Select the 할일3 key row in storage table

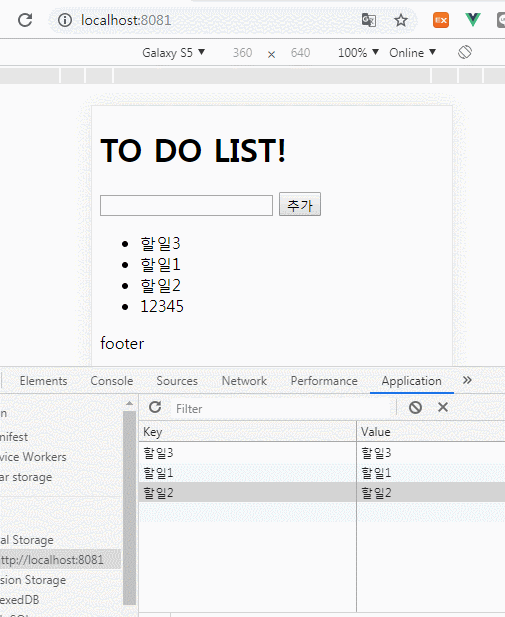(248, 453)
